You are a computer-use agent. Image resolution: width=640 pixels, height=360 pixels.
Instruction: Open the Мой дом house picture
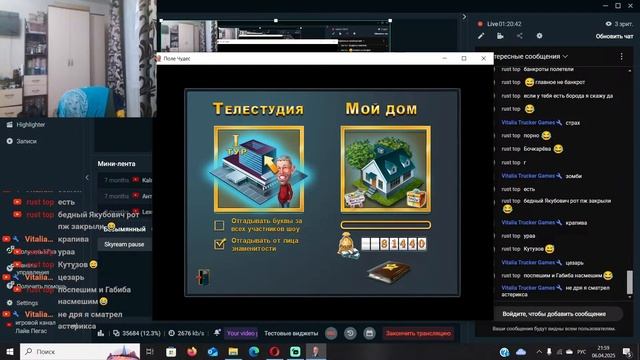pos(386,169)
